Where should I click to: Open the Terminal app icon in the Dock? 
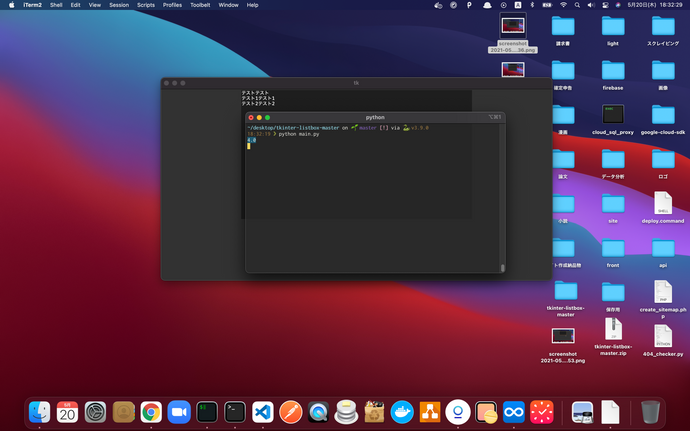coord(235,413)
